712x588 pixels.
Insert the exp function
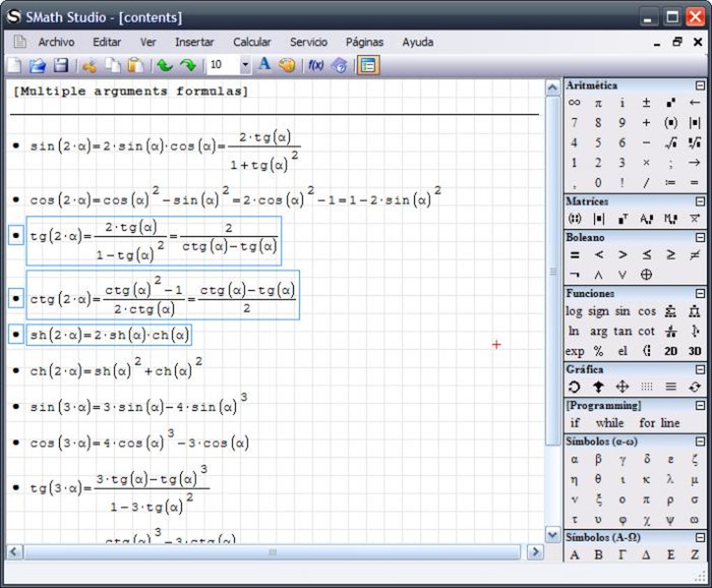(x=574, y=352)
